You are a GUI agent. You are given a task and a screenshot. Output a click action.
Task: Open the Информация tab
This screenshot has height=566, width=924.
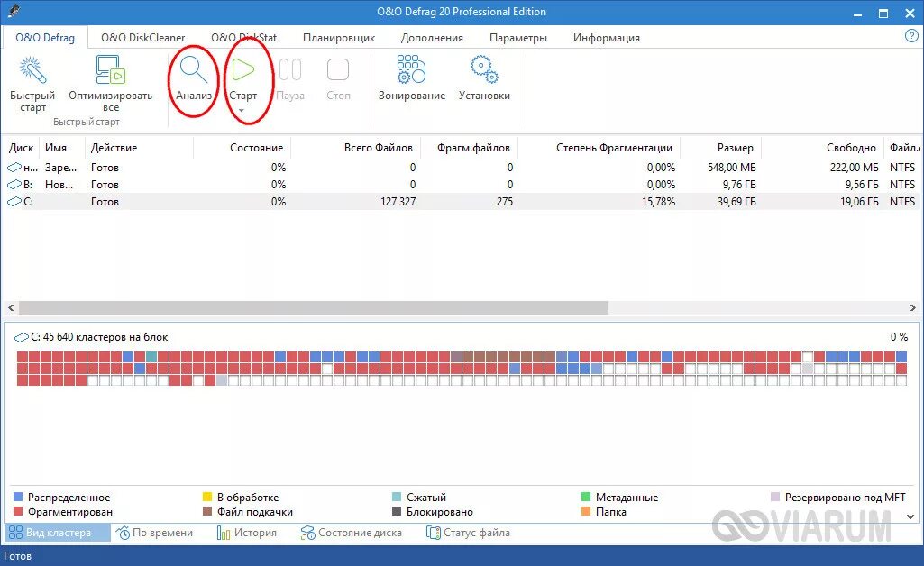click(607, 38)
